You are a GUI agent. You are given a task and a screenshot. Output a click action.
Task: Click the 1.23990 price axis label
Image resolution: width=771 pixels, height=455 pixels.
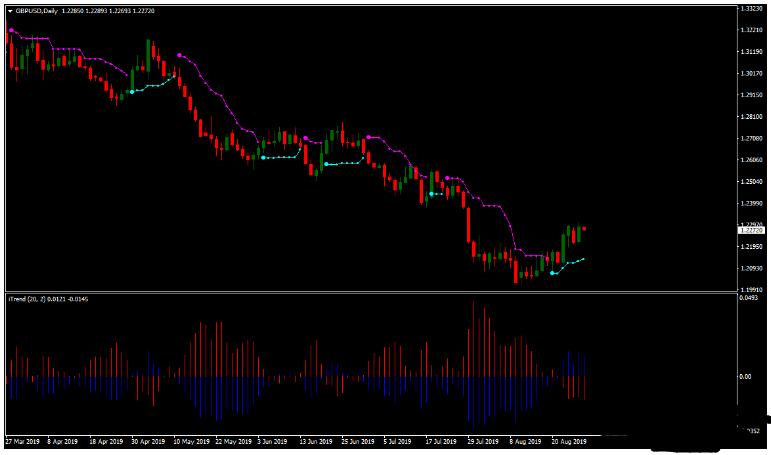pos(751,203)
